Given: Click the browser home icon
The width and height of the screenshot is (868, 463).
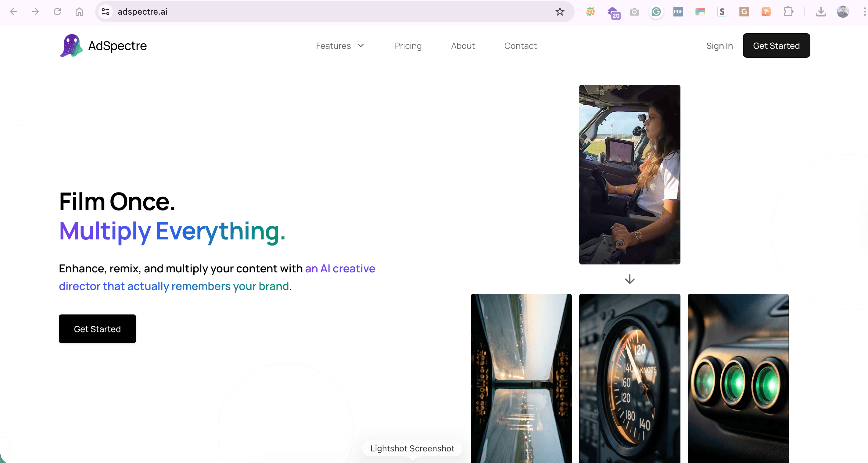Looking at the screenshot, I should [x=79, y=12].
